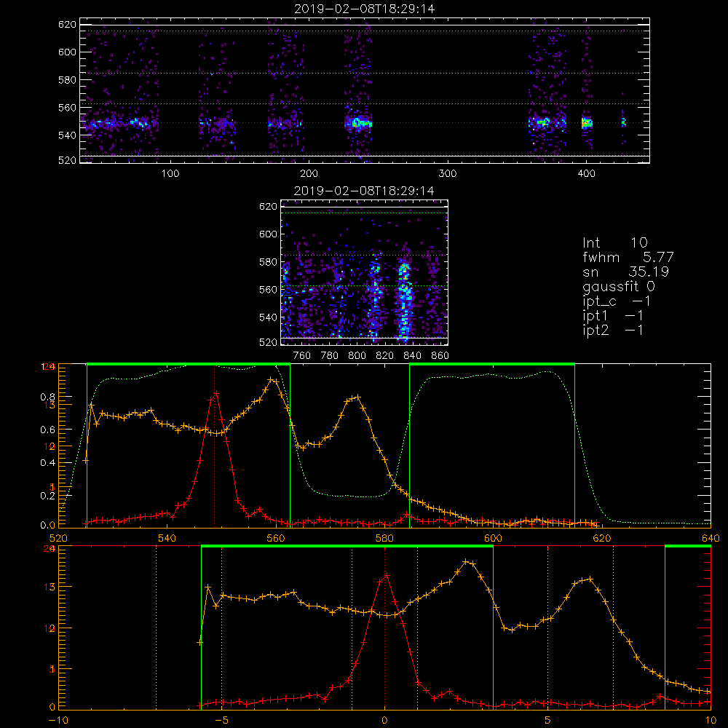Click x-axis label "600" of the profile plot
728x728 pixels.
[x=493, y=538]
